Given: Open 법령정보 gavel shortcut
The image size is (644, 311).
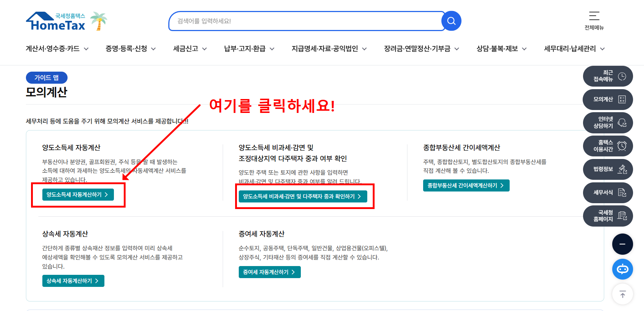Looking at the screenshot, I should coord(608,169).
